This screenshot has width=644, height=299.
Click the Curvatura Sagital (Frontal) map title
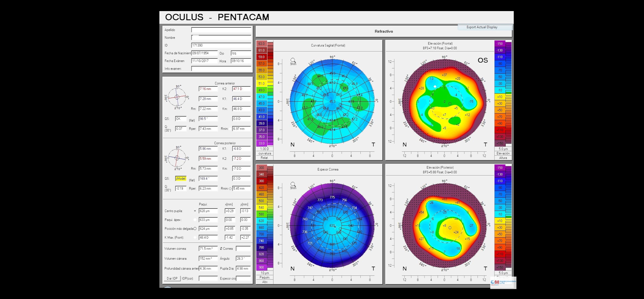point(328,45)
